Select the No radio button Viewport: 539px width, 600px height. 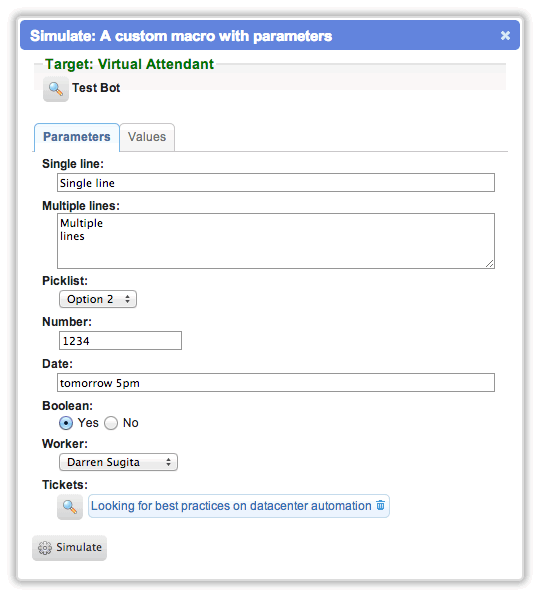(x=111, y=423)
